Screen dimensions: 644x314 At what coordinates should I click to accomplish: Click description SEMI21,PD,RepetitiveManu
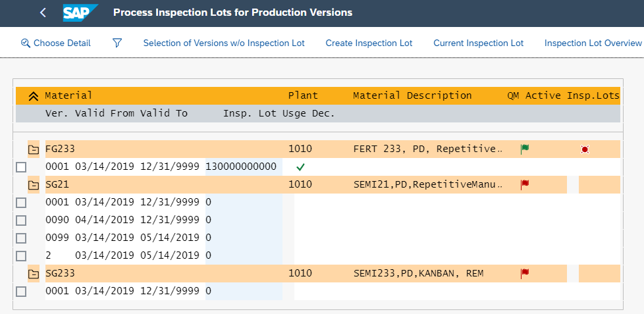coord(428,185)
